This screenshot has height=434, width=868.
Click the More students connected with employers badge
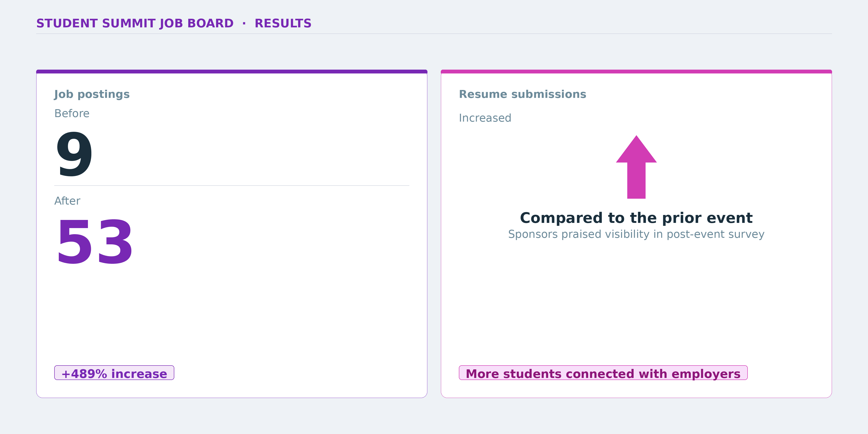point(603,373)
